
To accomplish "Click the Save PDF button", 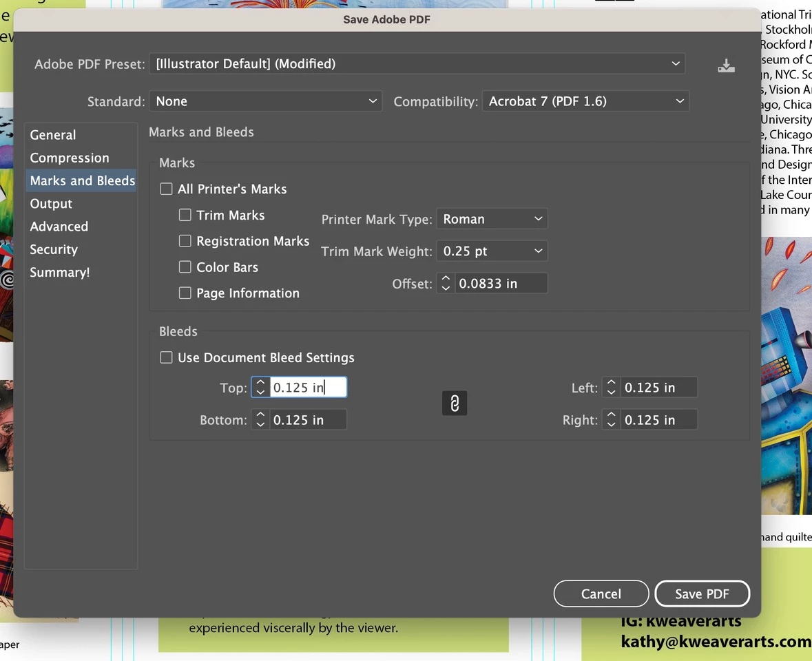I will point(702,594).
